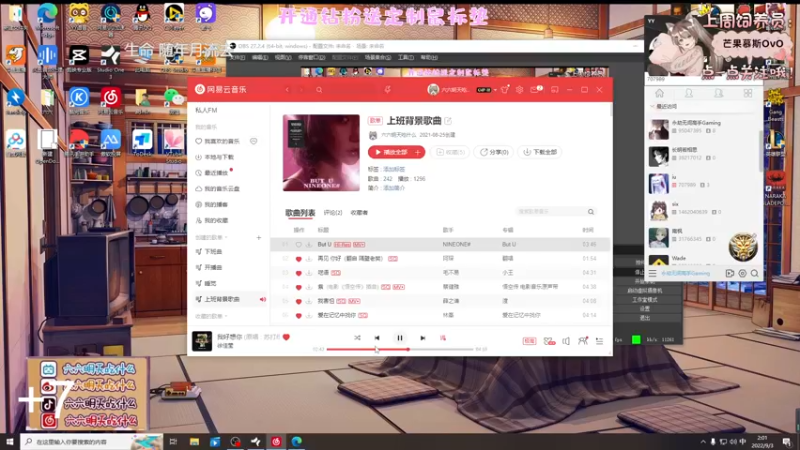The height and width of the screenshot is (450, 800).
Task: Open the File menu in OBS window
Action: (237, 58)
